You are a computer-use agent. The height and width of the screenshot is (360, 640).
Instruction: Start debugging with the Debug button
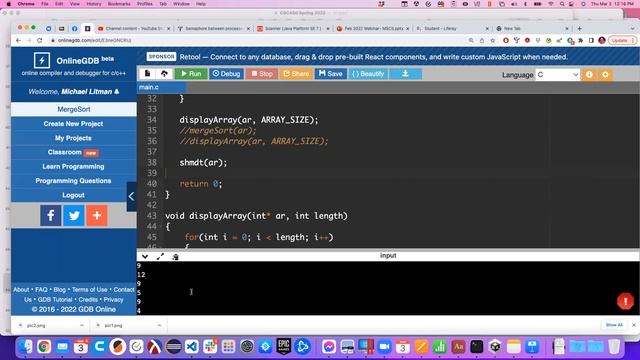pos(226,73)
